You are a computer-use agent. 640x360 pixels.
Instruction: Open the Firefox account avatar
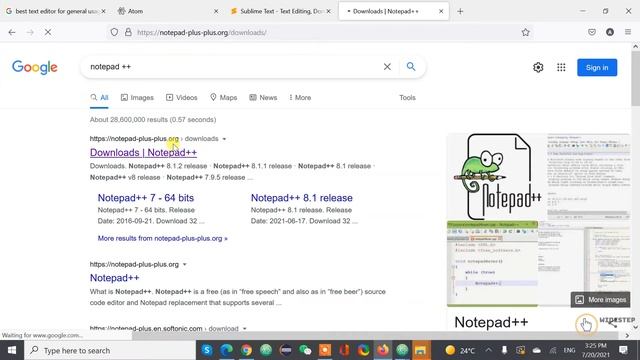pyautogui.click(x=610, y=32)
